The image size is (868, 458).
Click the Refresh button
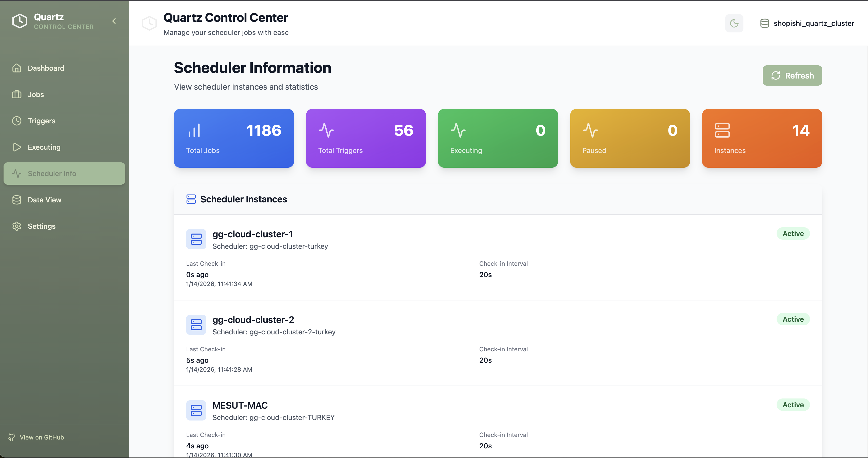tap(792, 75)
